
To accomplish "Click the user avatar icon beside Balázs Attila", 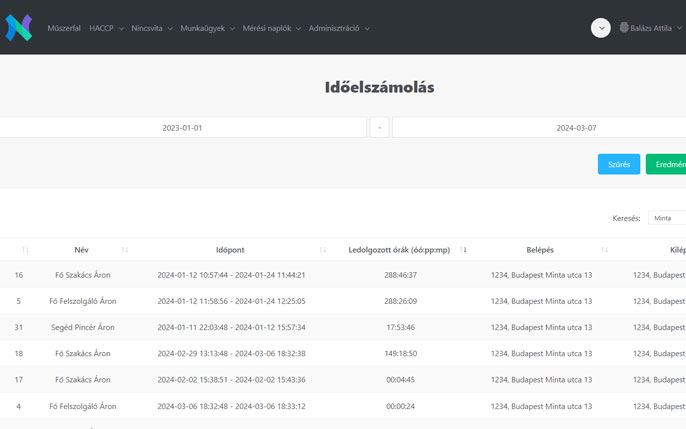I will click(623, 28).
